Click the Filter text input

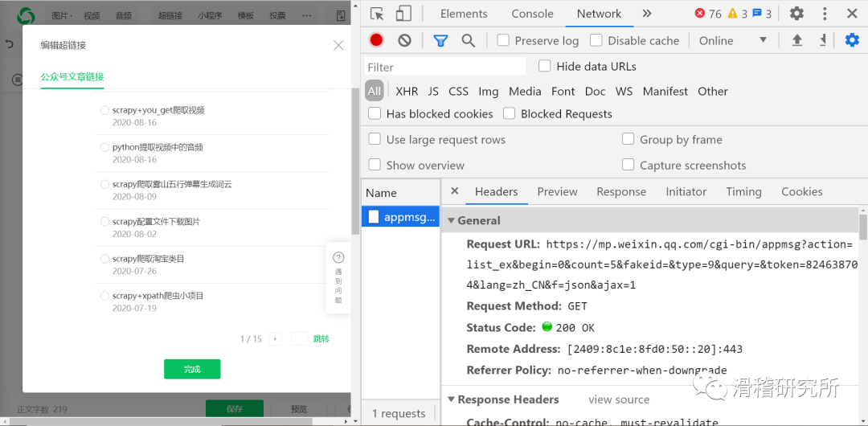[x=445, y=67]
